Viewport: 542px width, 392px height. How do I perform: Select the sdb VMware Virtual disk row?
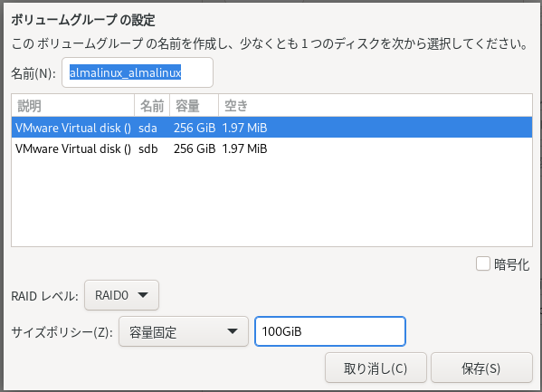[271, 148]
